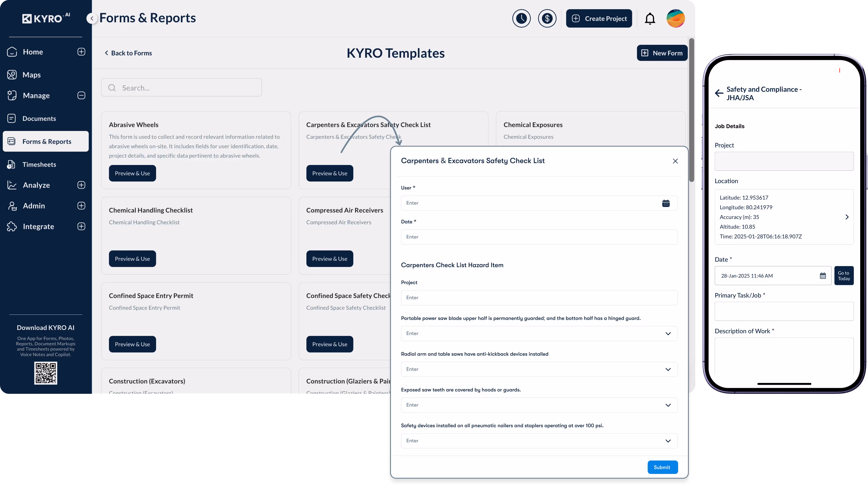Click the calendar icon in User field
Screen dimensions: 868x486
pyautogui.click(x=666, y=203)
